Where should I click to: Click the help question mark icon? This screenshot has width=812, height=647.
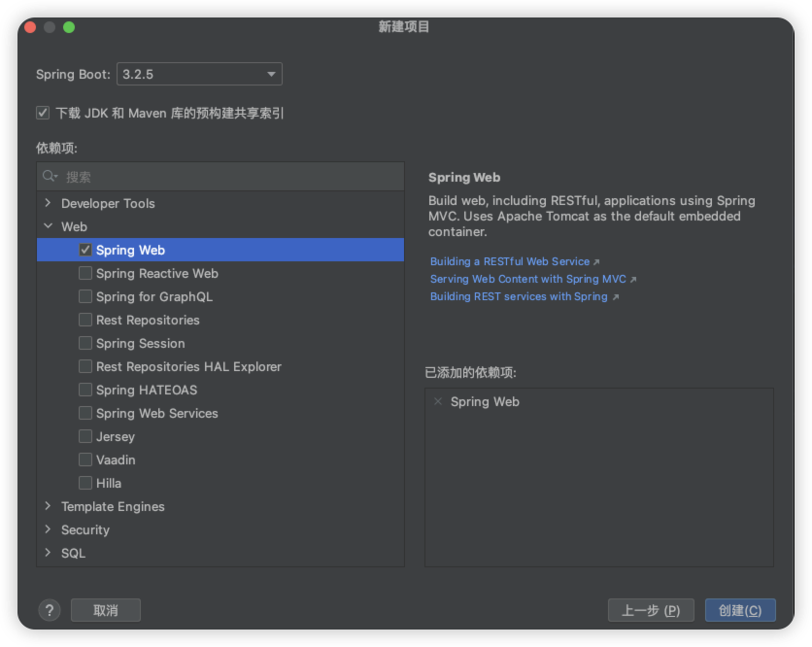[49, 610]
